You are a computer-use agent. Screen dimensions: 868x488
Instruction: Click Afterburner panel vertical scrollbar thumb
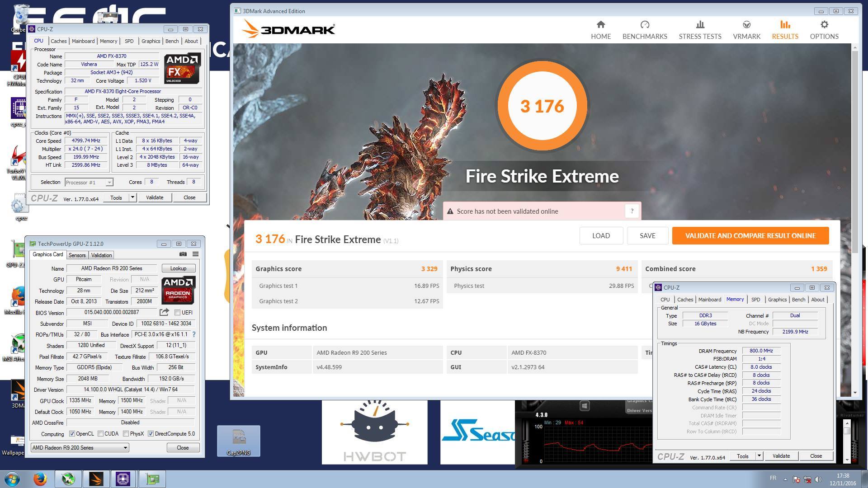coord(847,431)
